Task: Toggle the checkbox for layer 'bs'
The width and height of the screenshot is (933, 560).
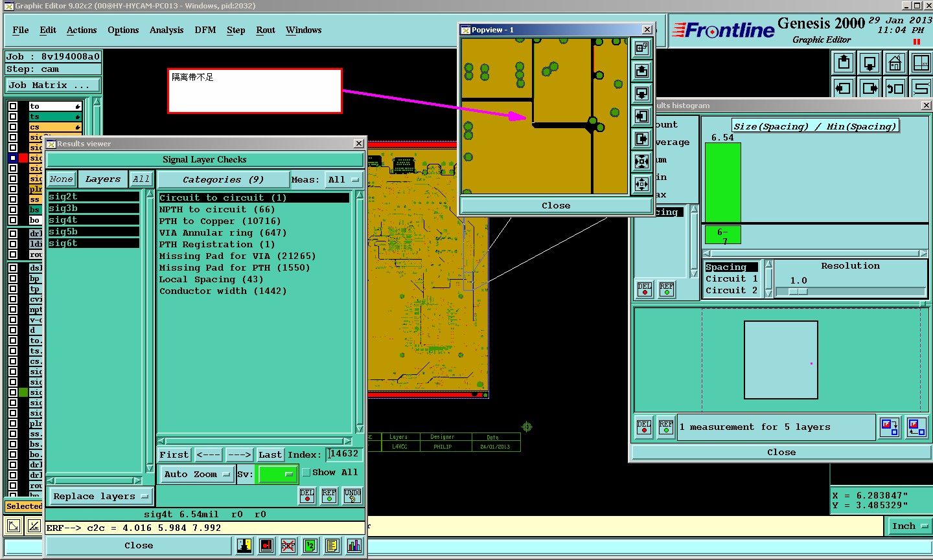Action: tap(13, 210)
